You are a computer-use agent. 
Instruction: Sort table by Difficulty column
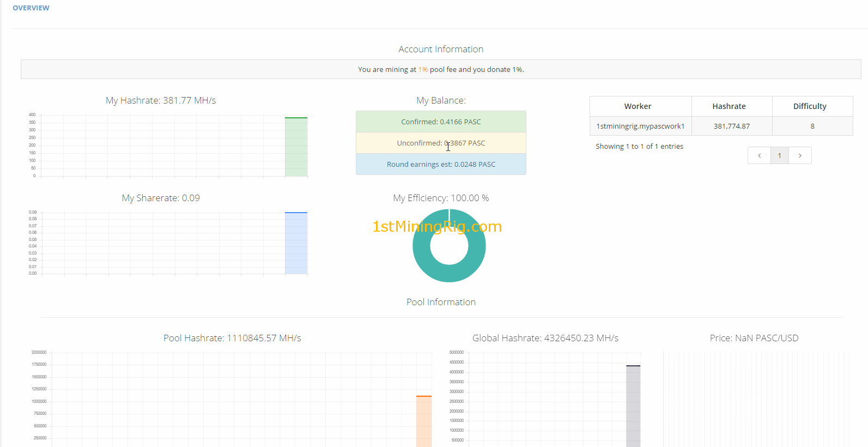tap(812, 106)
